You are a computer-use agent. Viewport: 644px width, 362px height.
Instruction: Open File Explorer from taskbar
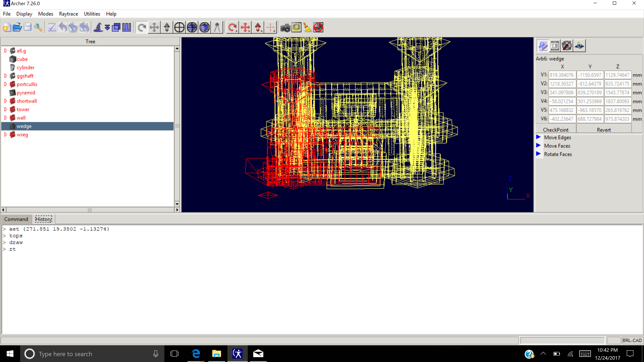click(x=217, y=354)
